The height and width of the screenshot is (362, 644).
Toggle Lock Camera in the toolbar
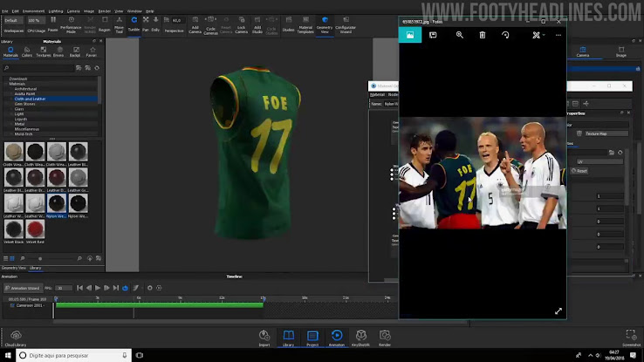coord(241,23)
